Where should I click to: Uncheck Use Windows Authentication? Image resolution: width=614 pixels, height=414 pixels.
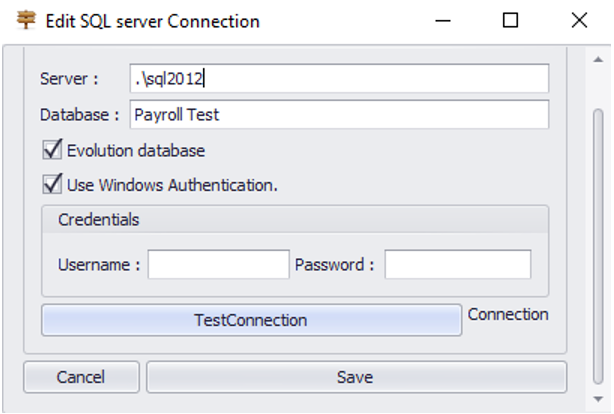pos(51,184)
